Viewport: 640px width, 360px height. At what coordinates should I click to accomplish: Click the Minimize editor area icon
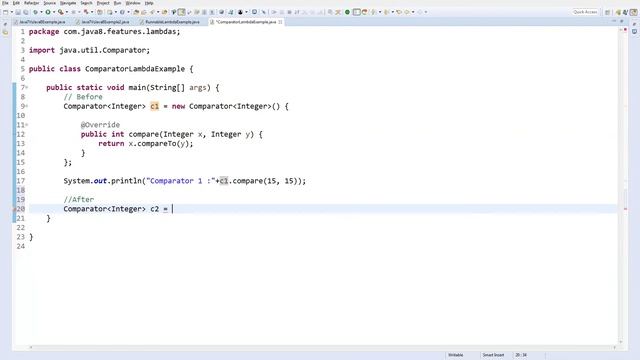point(614,21)
